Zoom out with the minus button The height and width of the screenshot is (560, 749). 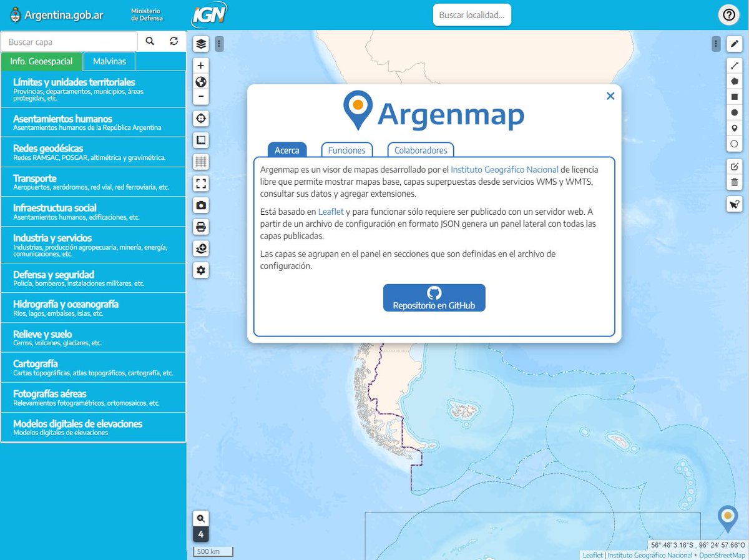(x=201, y=97)
